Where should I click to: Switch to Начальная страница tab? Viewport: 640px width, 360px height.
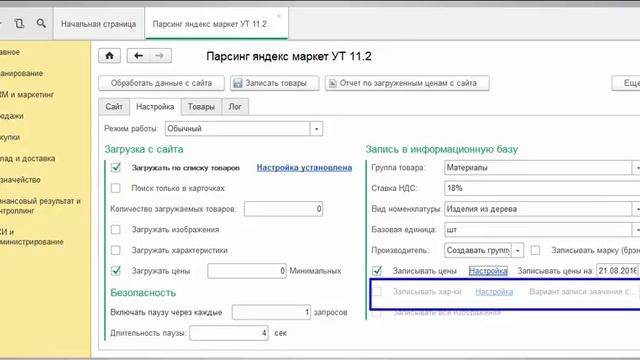[x=98, y=24]
